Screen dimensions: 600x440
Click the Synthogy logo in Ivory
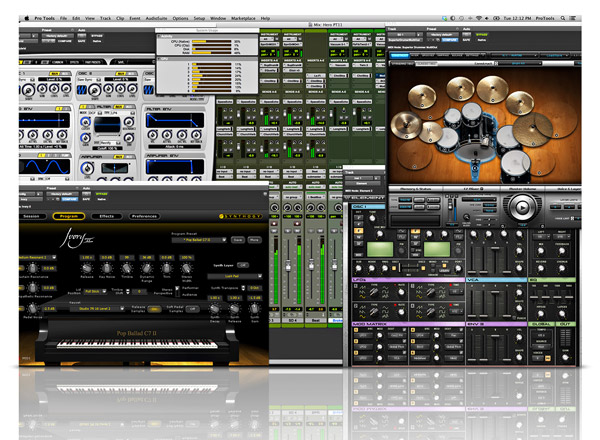(241, 217)
